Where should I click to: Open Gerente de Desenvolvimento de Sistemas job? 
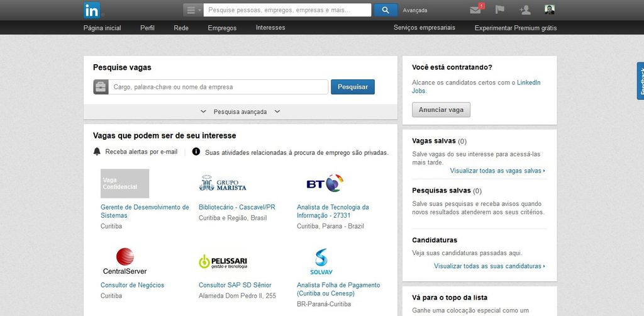coord(145,212)
